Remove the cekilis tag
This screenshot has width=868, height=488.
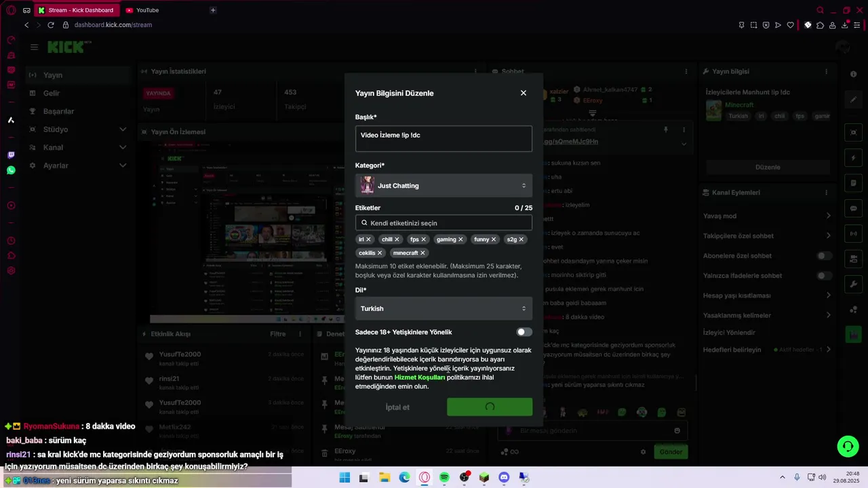click(380, 253)
